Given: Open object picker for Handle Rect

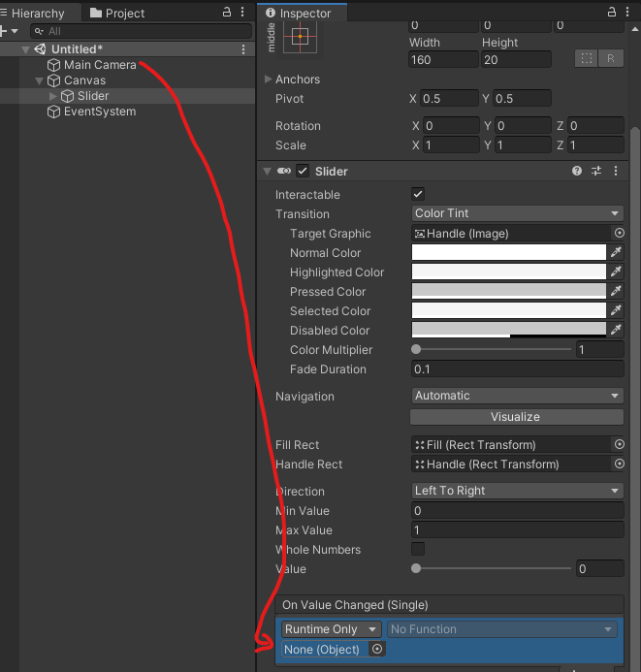Looking at the screenshot, I should point(619,464).
